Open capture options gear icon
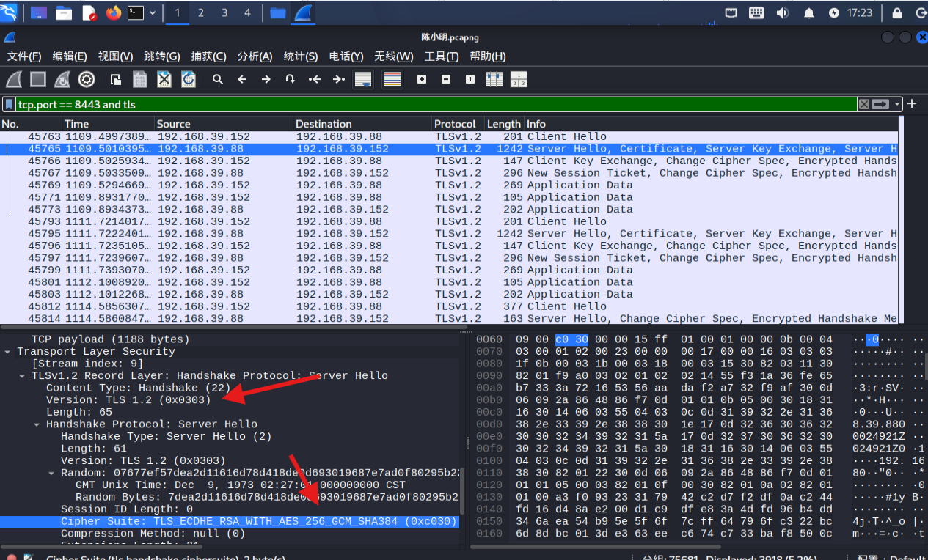 tap(87, 79)
